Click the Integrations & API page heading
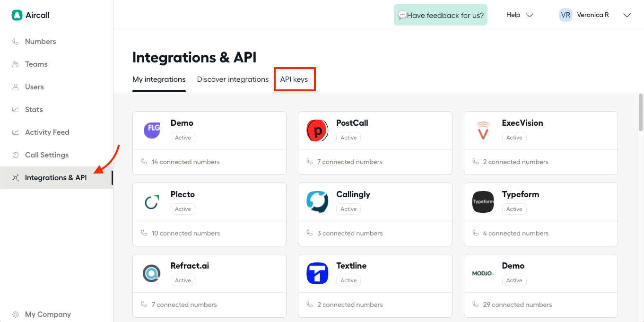The width and height of the screenshot is (644, 322). [x=194, y=57]
